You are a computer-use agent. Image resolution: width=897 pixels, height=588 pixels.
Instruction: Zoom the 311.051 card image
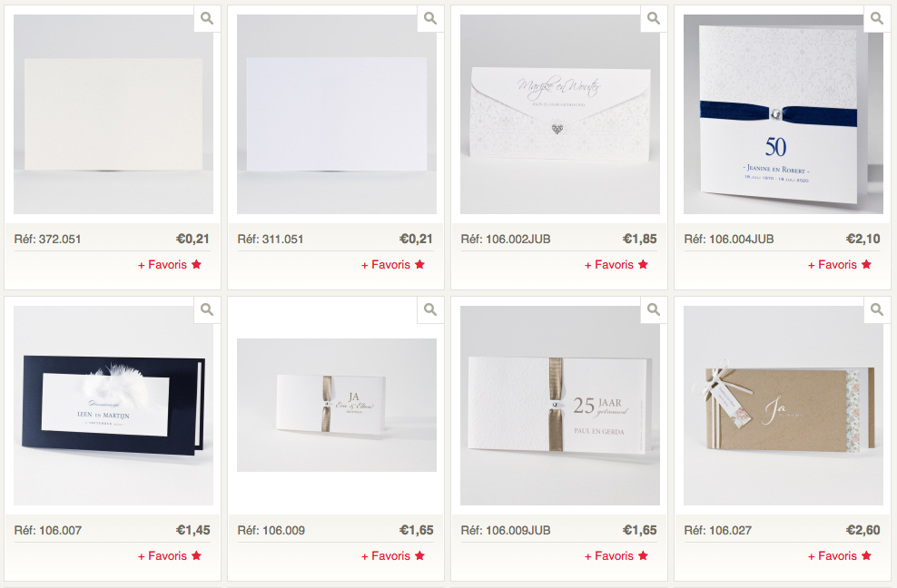(430, 19)
